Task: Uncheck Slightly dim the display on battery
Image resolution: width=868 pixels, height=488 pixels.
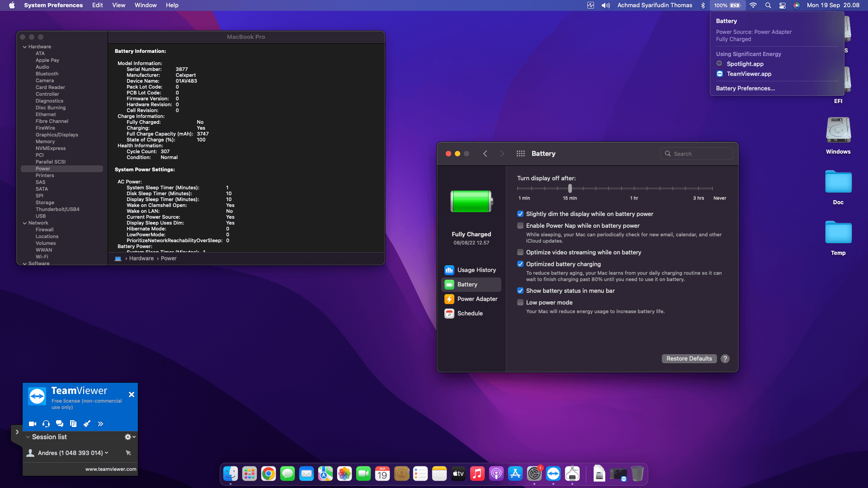Action: [520, 214]
